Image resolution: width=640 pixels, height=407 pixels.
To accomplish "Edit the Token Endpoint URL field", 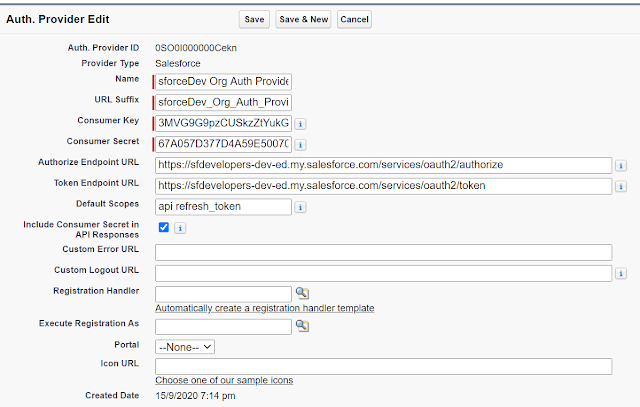I will [x=383, y=186].
